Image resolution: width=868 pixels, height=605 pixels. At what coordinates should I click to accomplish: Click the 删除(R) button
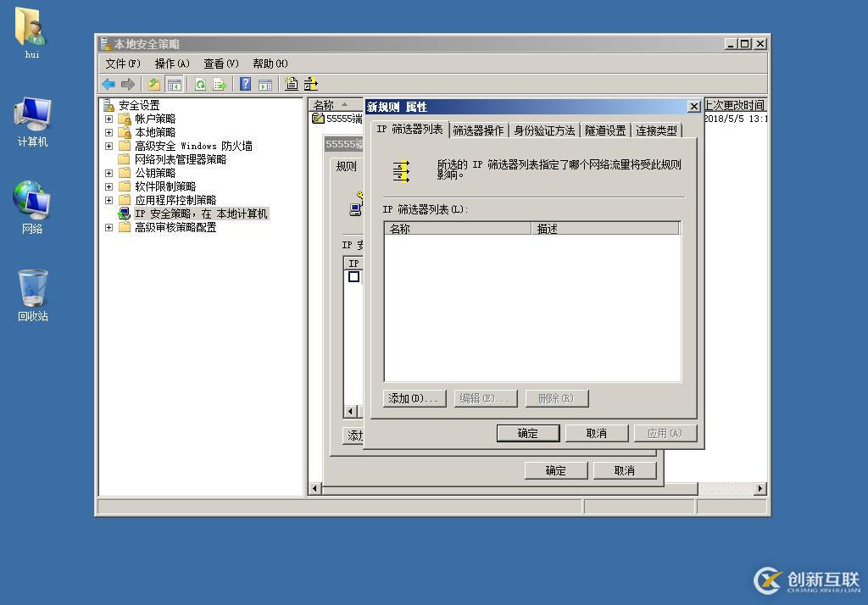click(x=556, y=398)
